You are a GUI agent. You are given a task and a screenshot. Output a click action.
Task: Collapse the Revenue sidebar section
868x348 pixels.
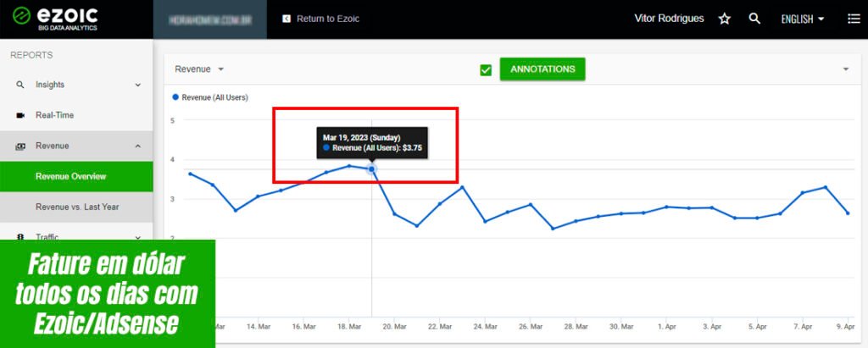point(137,146)
